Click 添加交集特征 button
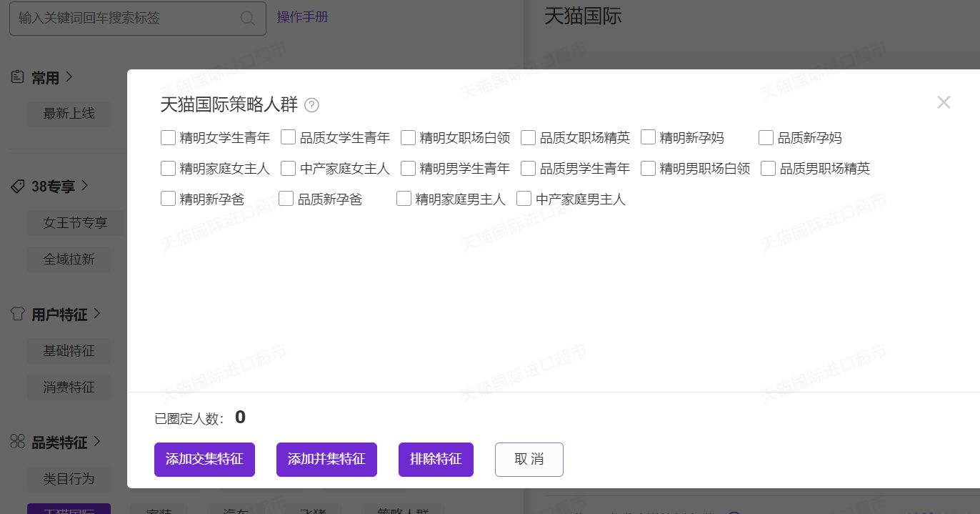The height and width of the screenshot is (514, 980). [x=204, y=459]
